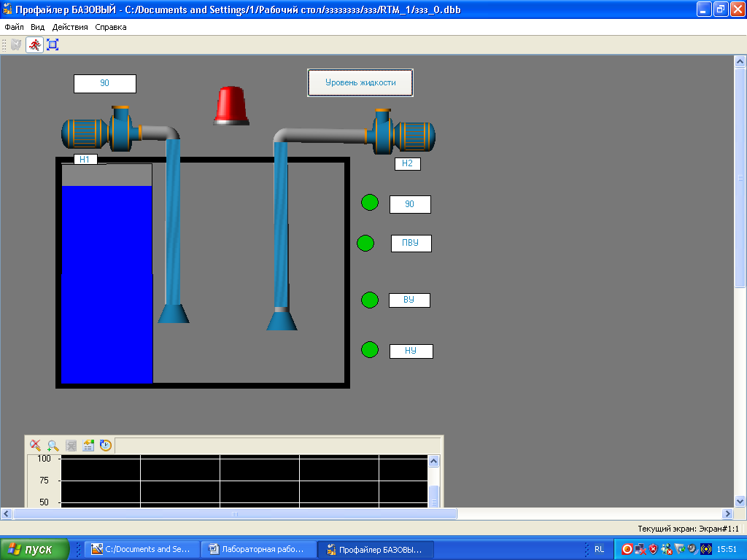This screenshot has height=560, width=747.
Task: Click the main window vertical scroll-down arrow
Action: click(x=740, y=501)
